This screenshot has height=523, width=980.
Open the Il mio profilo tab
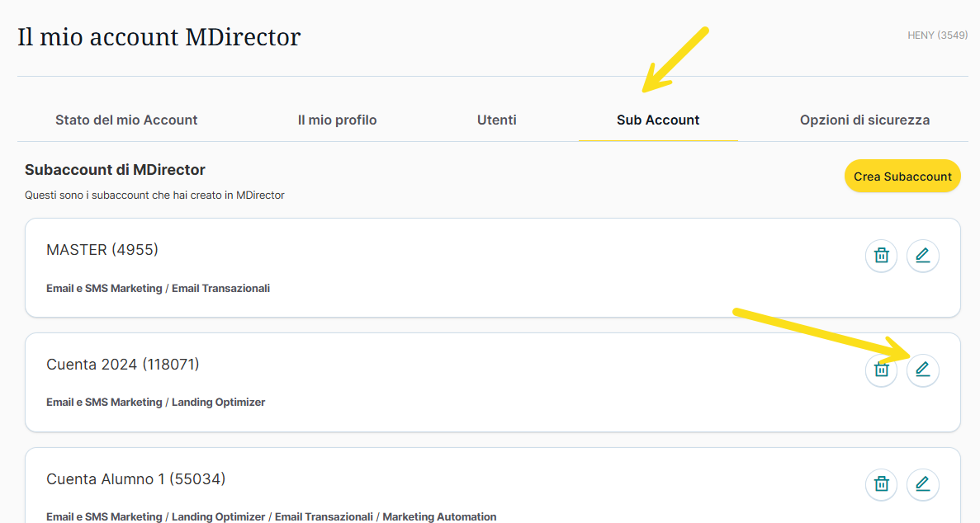click(x=337, y=120)
